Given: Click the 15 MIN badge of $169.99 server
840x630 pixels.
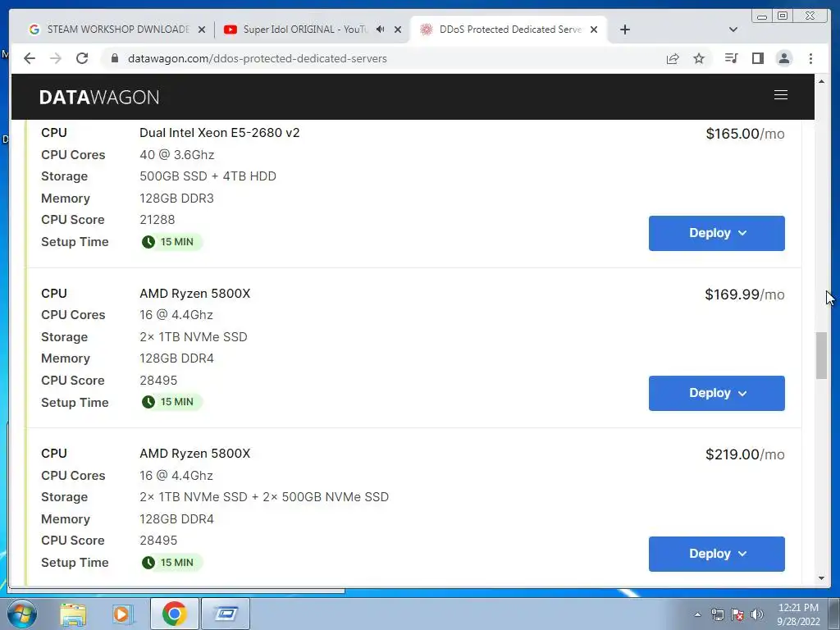Looking at the screenshot, I should 171,402.
